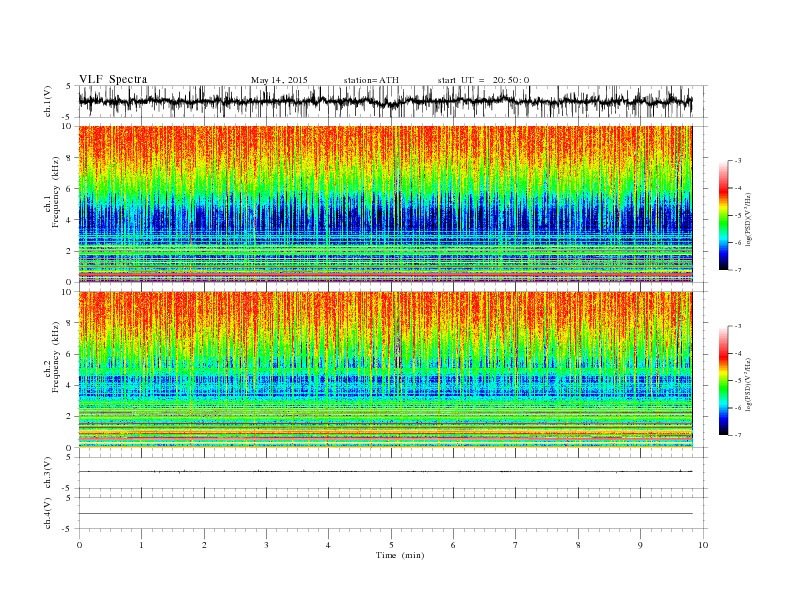Click the "6" kHz tick of ch.2 spectrogram

(70, 354)
